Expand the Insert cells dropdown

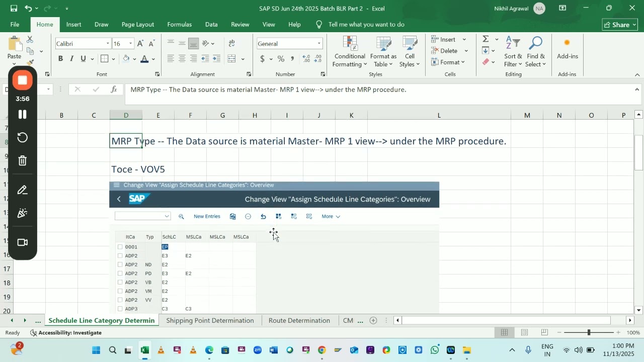point(464,40)
